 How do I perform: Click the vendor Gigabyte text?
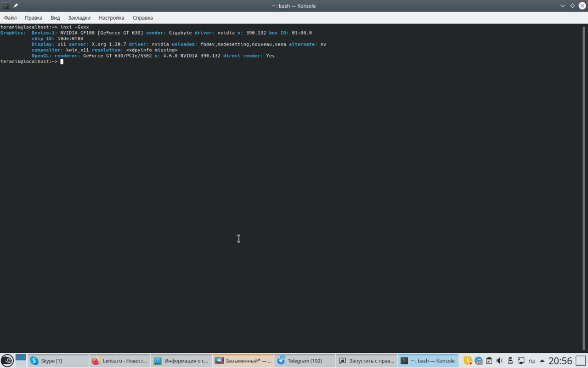tap(169, 33)
